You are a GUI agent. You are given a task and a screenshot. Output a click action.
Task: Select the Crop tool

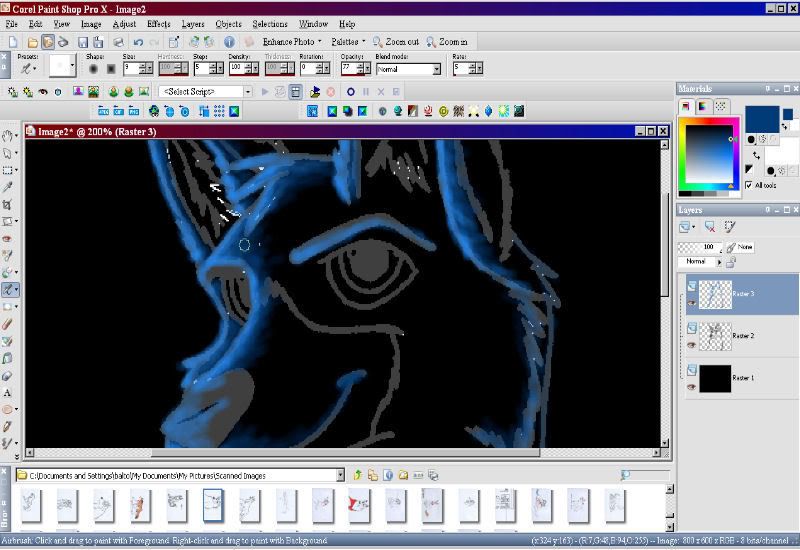pos(7,205)
